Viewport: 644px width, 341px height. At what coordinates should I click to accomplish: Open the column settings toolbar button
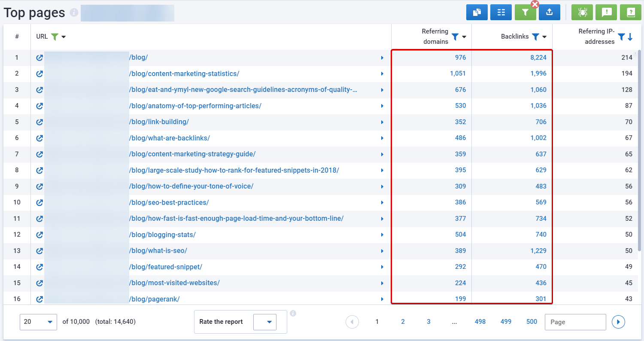click(501, 12)
